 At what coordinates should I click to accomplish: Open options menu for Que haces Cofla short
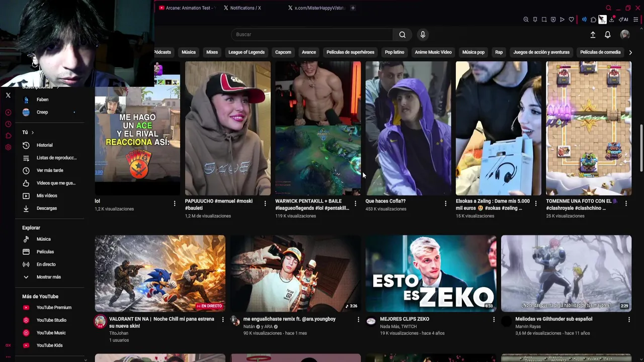pyautogui.click(x=445, y=204)
